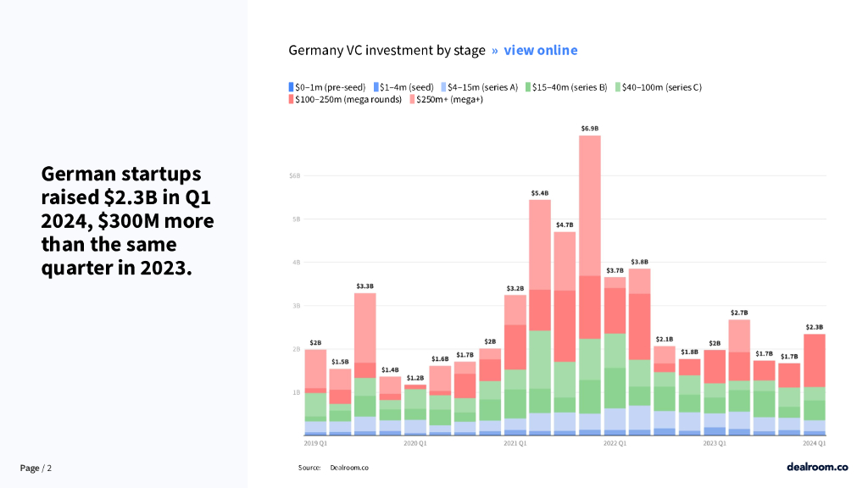Click the Page / 2 indicator
The image size is (868, 488).
pos(36,468)
